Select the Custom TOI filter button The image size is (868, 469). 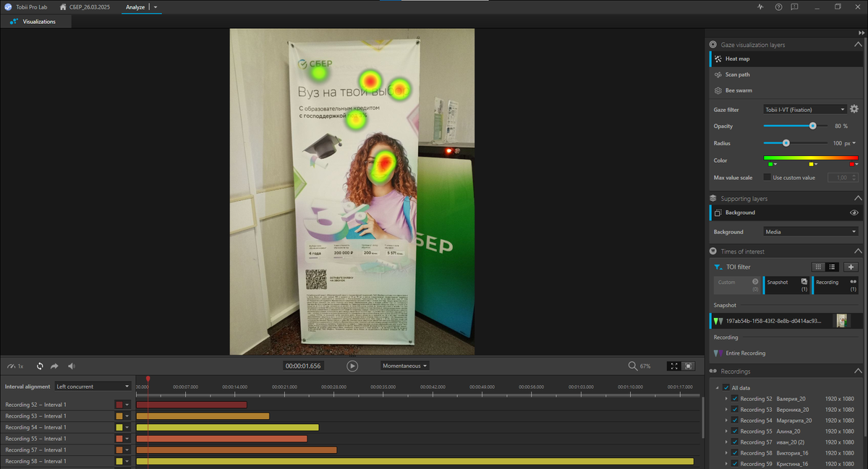pyautogui.click(x=736, y=285)
